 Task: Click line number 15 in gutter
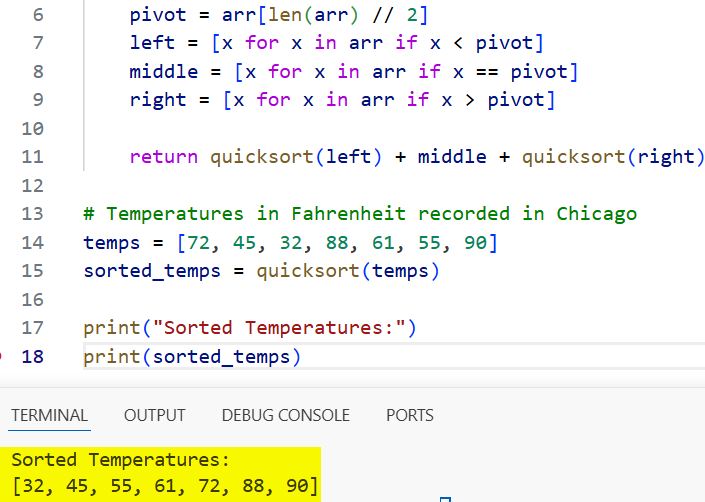coord(32,271)
